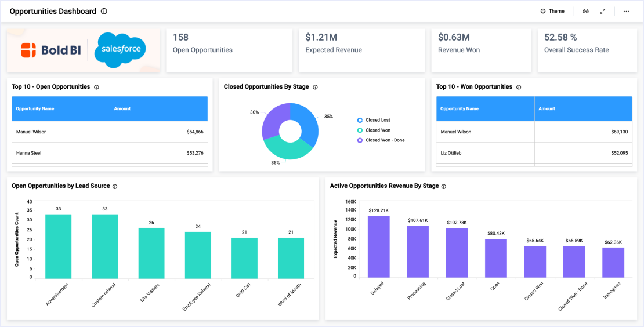Viewport: 644px width, 327px height.
Task: Click the Salesforce logo
Action: click(x=121, y=49)
